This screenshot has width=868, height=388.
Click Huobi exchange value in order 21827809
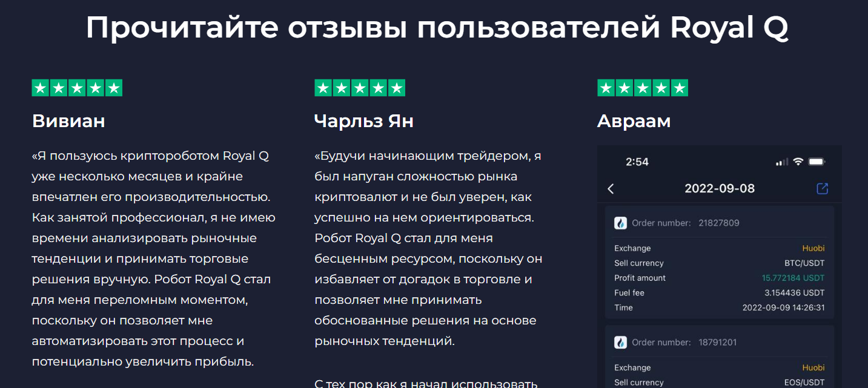tap(813, 248)
